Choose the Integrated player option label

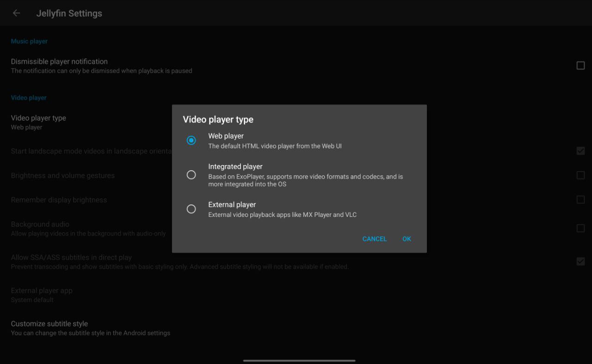[x=235, y=167]
